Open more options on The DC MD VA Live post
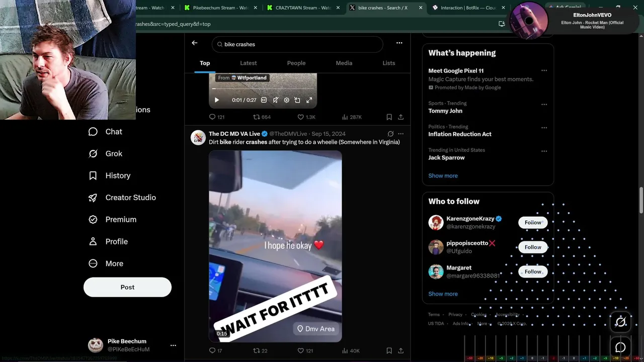Screen dimensions: 644x362 (400, 134)
